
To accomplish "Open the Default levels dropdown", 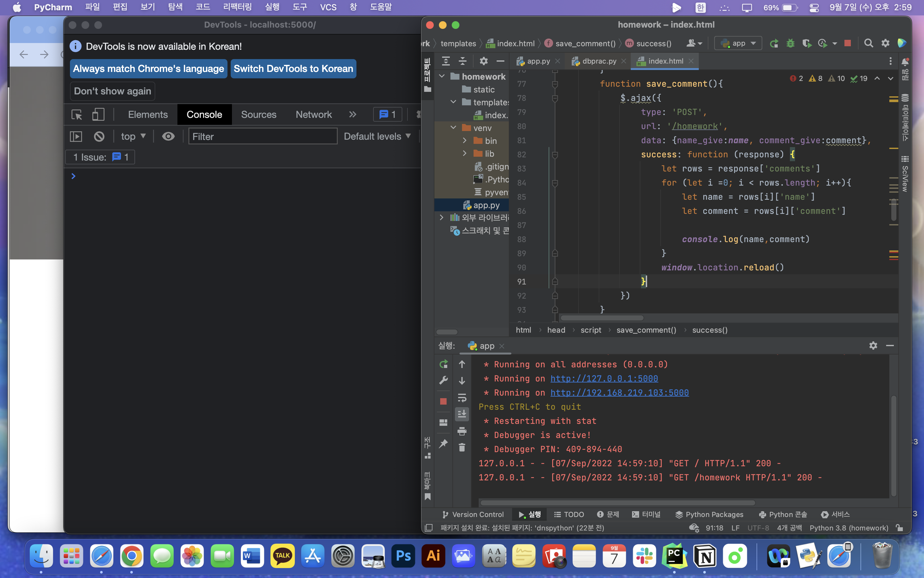I will click(377, 136).
